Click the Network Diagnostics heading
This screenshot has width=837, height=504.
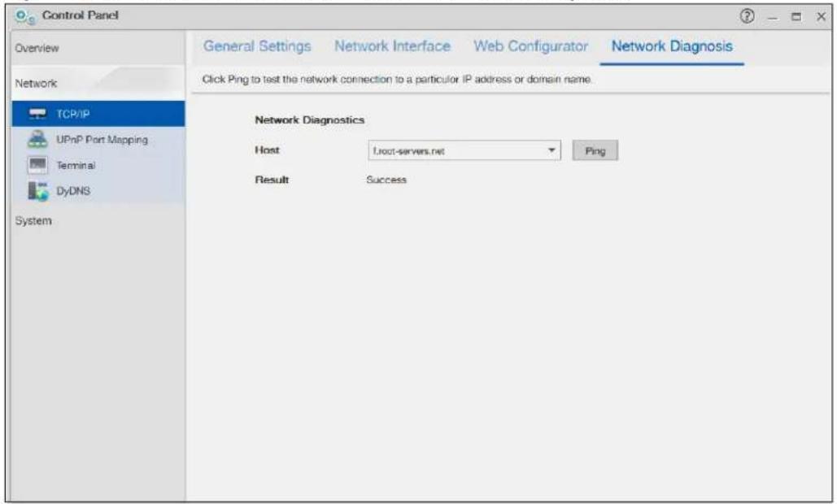(310, 120)
